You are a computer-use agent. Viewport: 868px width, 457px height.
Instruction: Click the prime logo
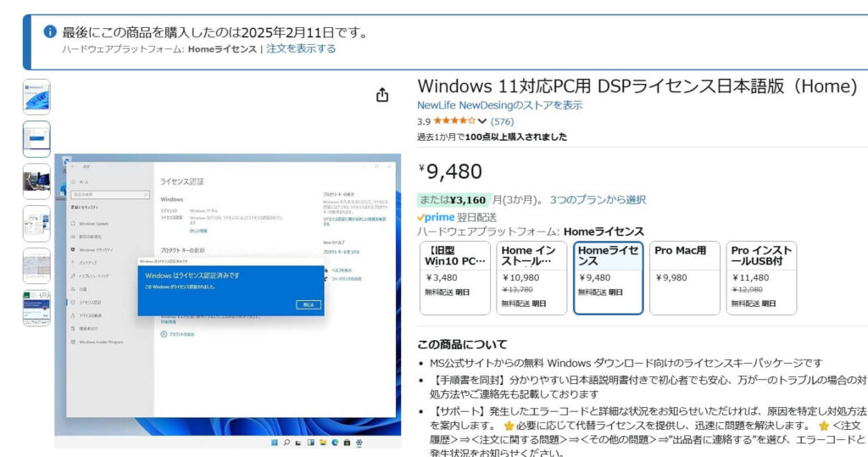tap(436, 217)
